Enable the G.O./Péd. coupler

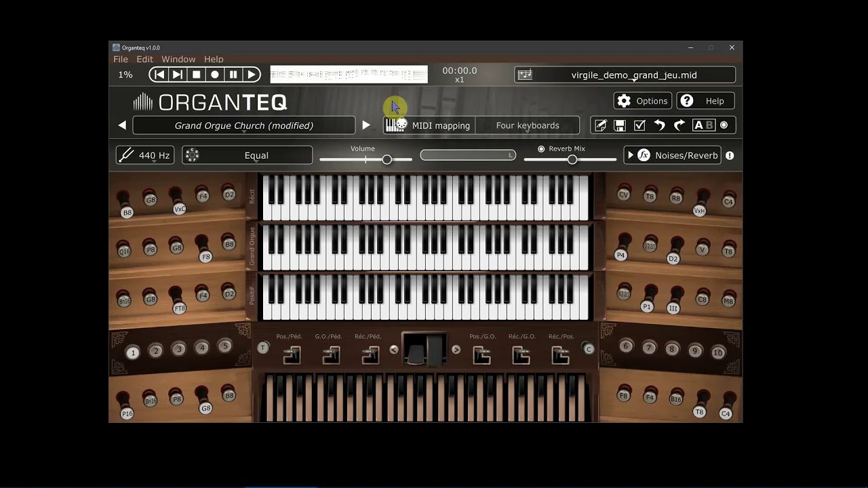331,354
